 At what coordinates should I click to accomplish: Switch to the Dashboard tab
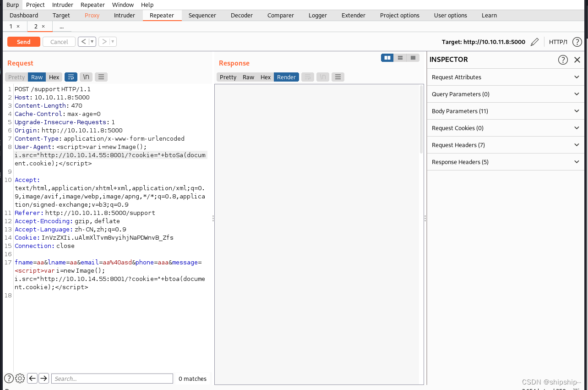[24, 15]
